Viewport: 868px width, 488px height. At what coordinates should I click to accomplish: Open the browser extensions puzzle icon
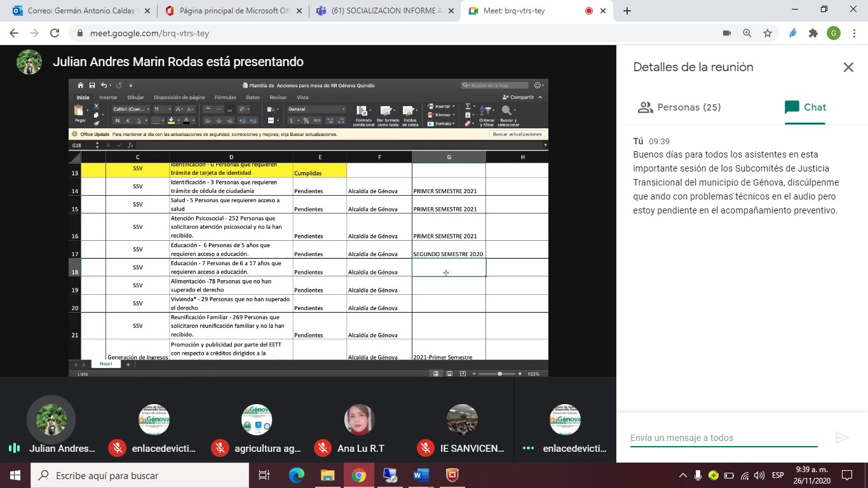point(813,34)
